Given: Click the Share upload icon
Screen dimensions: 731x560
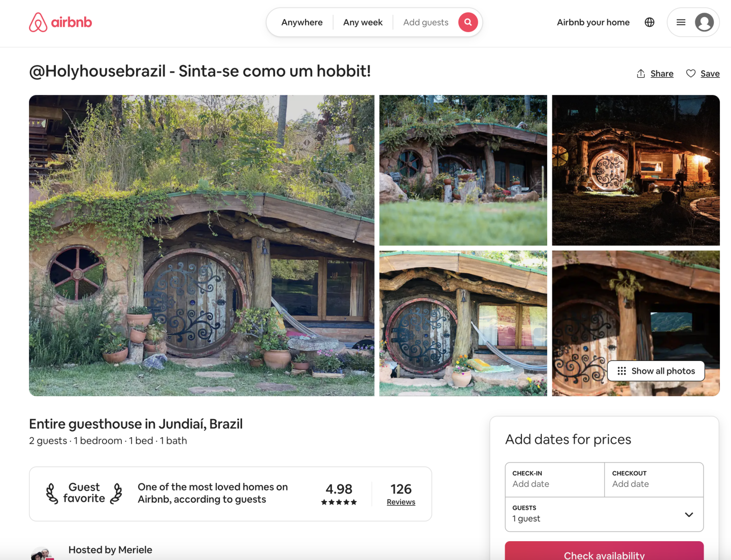Looking at the screenshot, I should pos(641,74).
